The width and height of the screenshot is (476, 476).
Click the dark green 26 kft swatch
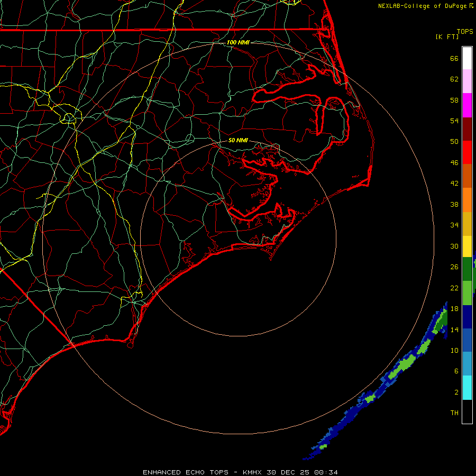(467, 269)
